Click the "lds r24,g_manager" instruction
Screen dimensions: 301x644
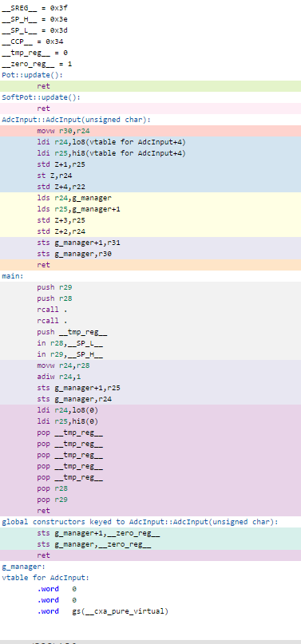(x=74, y=198)
